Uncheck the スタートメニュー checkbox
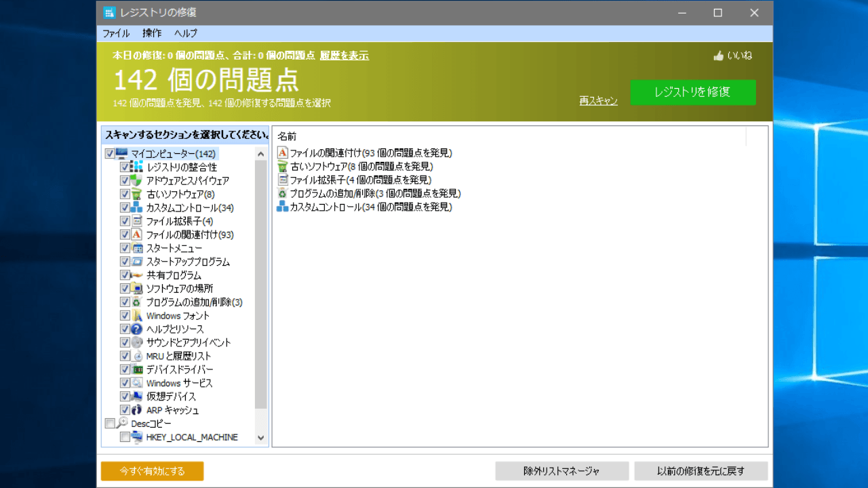The image size is (868, 488). coord(125,248)
